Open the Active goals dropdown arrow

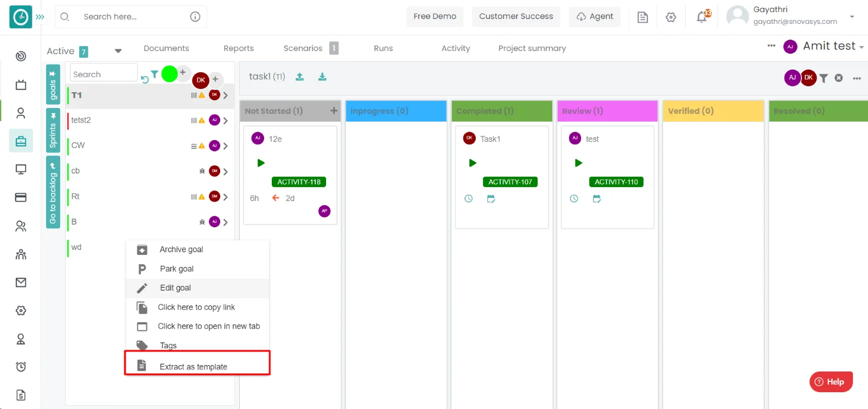tap(118, 51)
